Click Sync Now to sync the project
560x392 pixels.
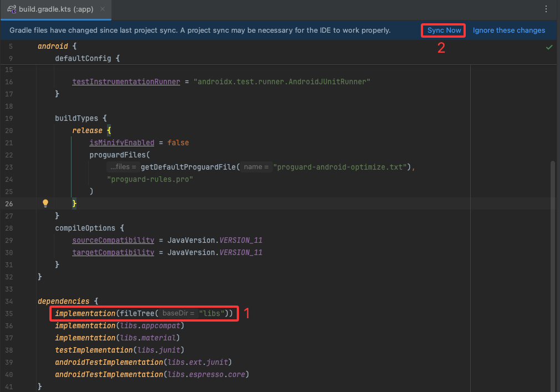point(444,30)
